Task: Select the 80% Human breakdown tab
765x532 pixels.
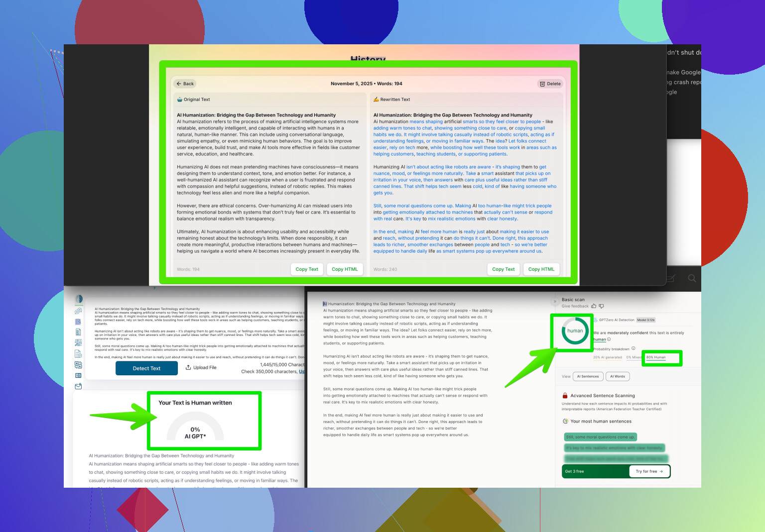Action: click(x=656, y=357)
